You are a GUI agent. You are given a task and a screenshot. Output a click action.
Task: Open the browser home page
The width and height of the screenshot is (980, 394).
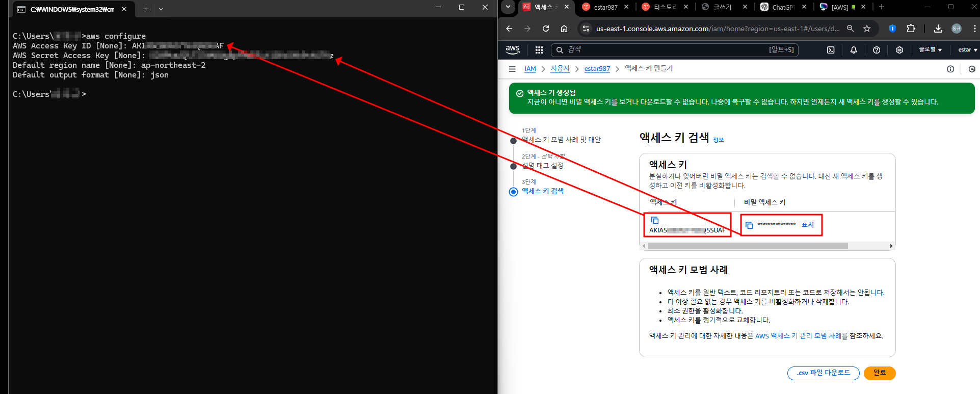(x=564, y=29)
